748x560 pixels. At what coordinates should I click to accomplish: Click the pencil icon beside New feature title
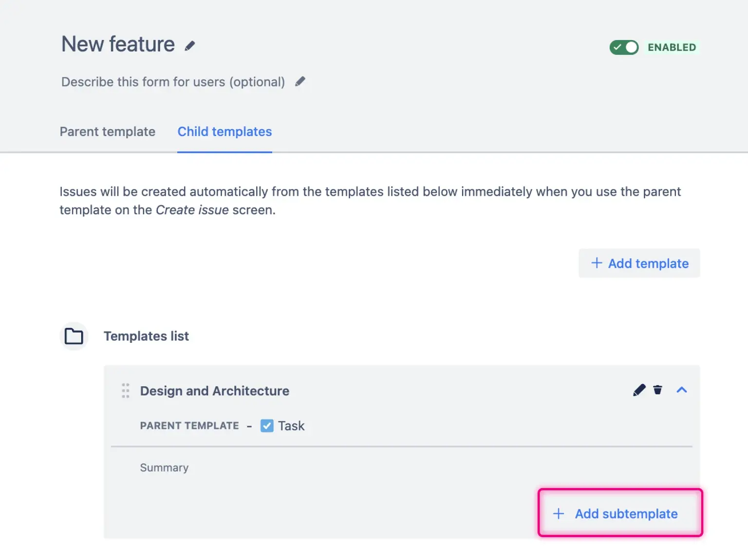pos(190,46)
